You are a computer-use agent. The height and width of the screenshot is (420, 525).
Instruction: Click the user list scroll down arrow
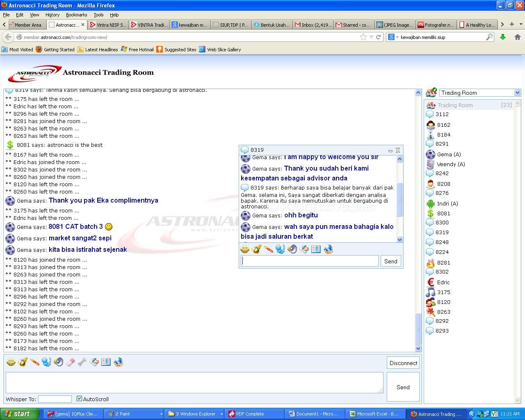[517, 400]
